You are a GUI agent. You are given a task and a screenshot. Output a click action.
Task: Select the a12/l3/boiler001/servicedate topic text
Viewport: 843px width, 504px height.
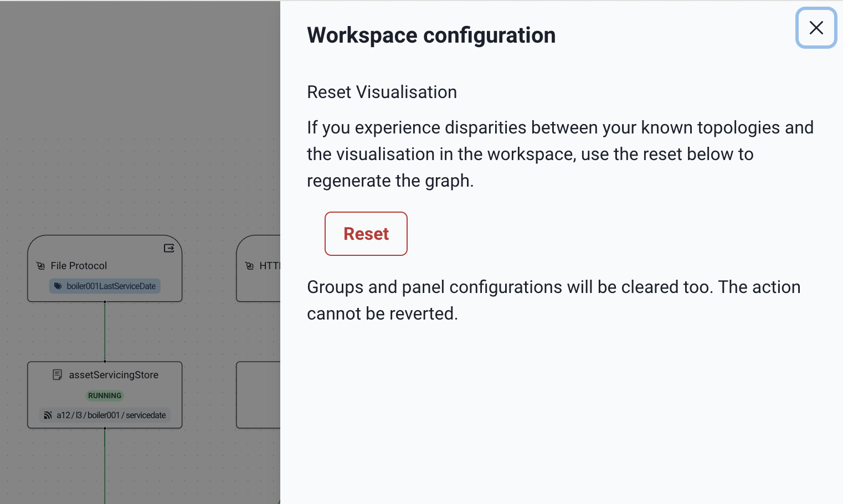coord(111,415)
